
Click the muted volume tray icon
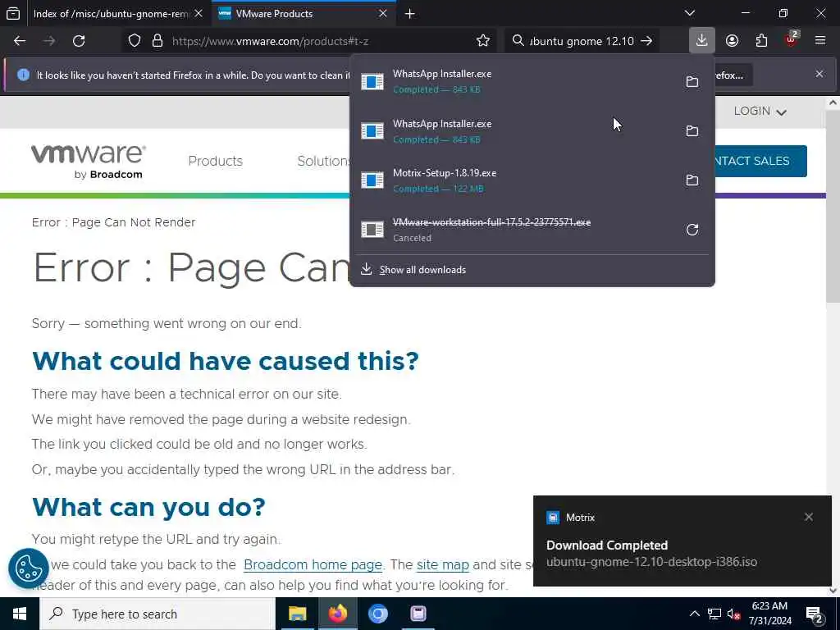[x=733, y=614]
